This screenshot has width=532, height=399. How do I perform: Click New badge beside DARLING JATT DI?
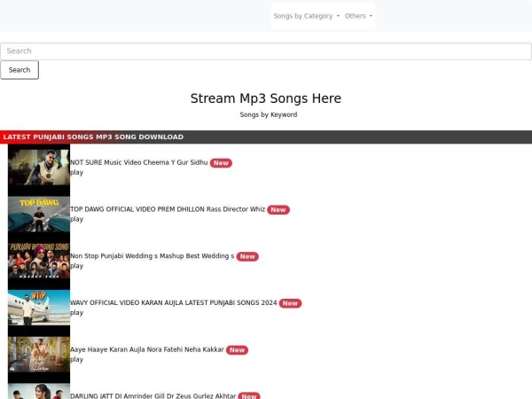tap(249, 396)
